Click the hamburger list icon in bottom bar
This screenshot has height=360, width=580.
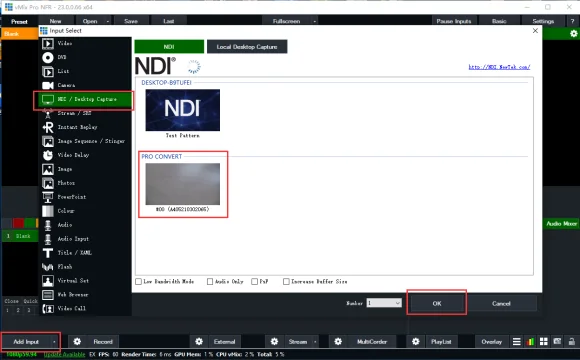[x=517, y=342]
